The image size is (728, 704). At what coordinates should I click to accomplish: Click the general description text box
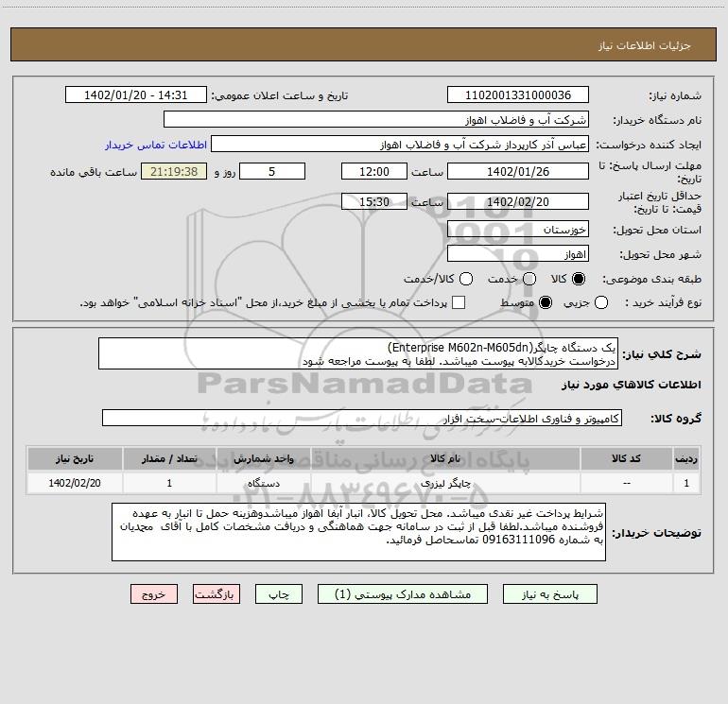(x=358, y=353)
